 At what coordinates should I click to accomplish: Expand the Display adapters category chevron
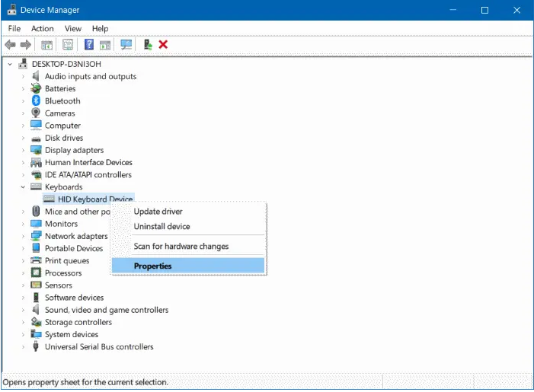tap(23, 150)
